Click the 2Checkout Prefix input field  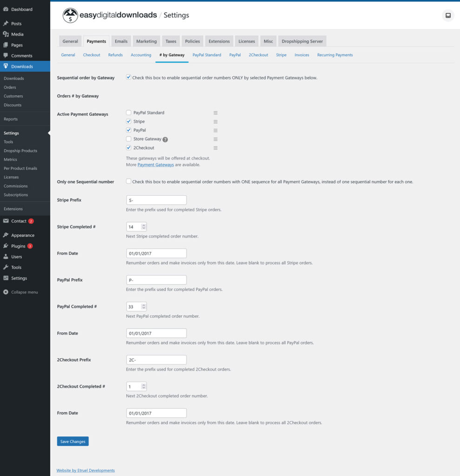coord(156,360)
